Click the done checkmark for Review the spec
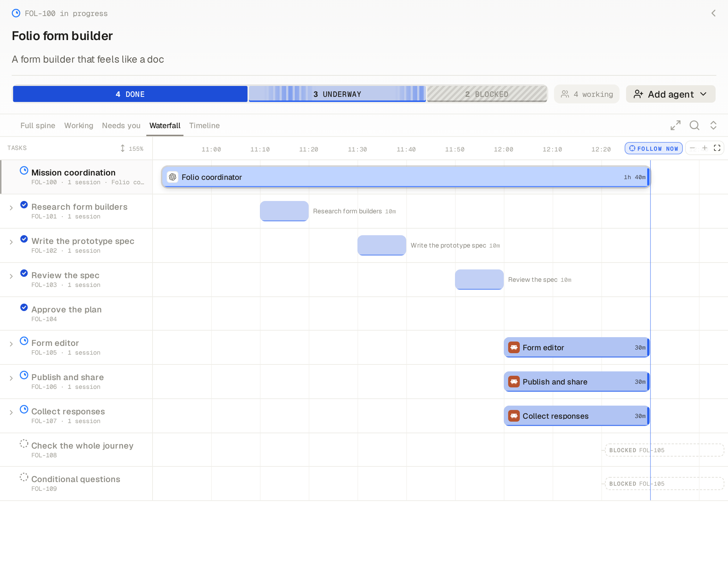This screenshot has width=728, height=568. click(24, 273)
